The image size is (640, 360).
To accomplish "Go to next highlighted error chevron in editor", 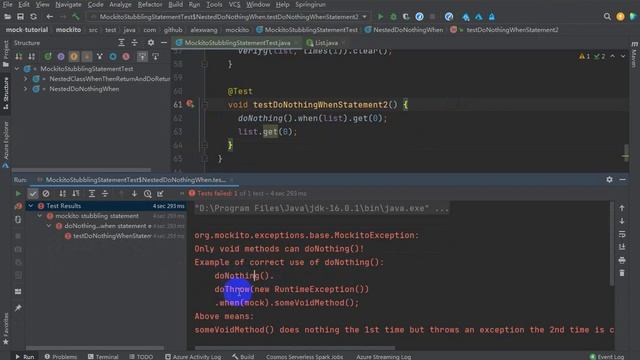I will coord(623,56).
